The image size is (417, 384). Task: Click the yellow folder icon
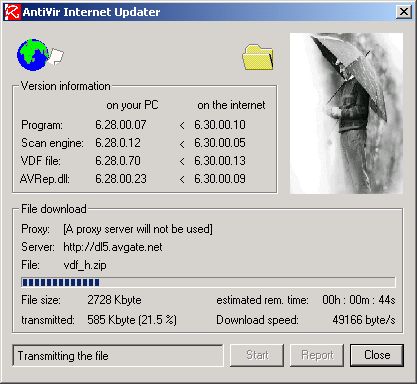tap(258, 57)
